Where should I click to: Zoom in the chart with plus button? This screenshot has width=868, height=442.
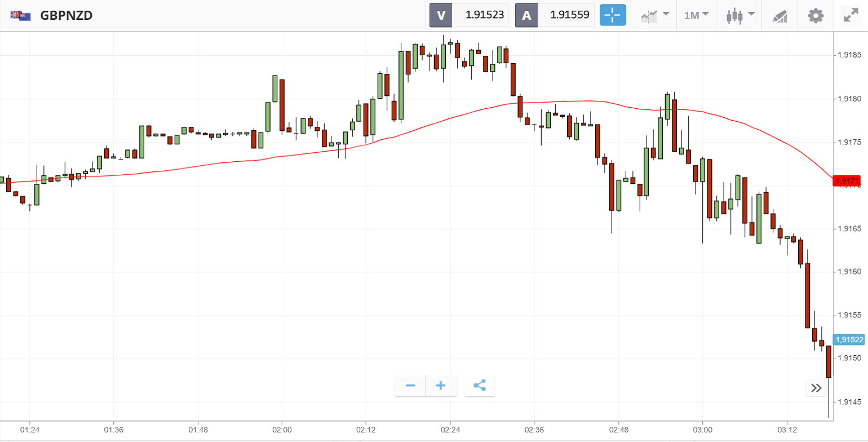pos(441,386)
